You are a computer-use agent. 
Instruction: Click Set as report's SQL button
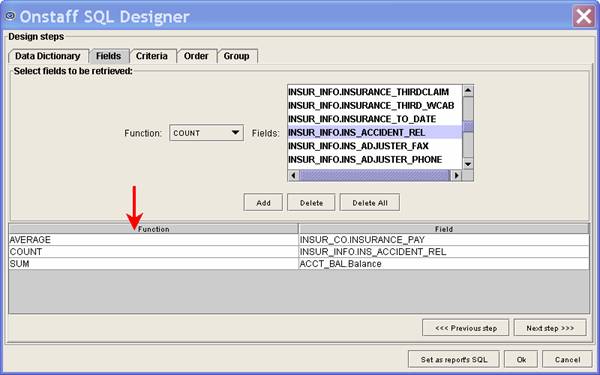(x=454, y=360)
